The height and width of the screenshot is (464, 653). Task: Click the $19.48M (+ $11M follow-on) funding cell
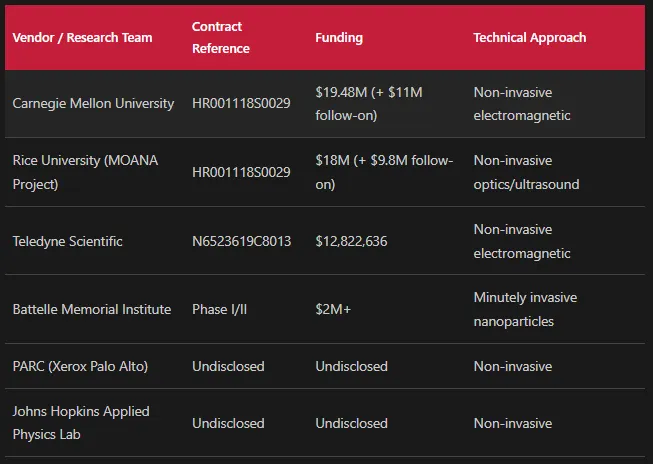point(369,104)
